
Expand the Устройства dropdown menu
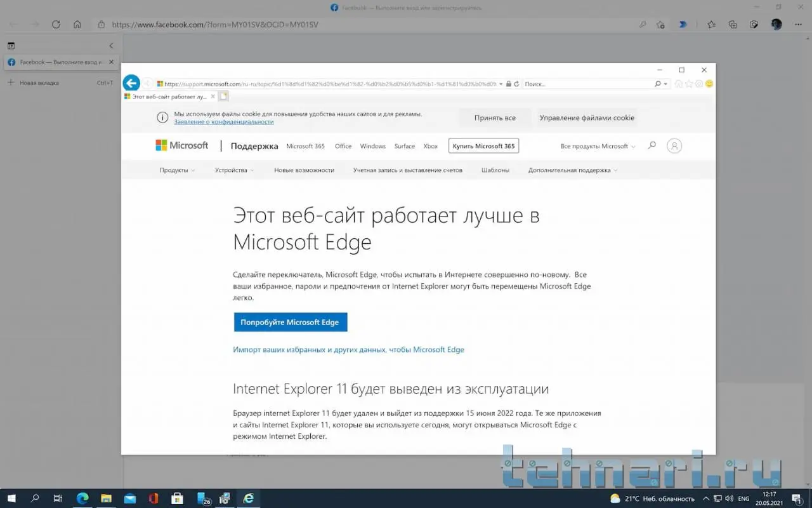[234, 170]
